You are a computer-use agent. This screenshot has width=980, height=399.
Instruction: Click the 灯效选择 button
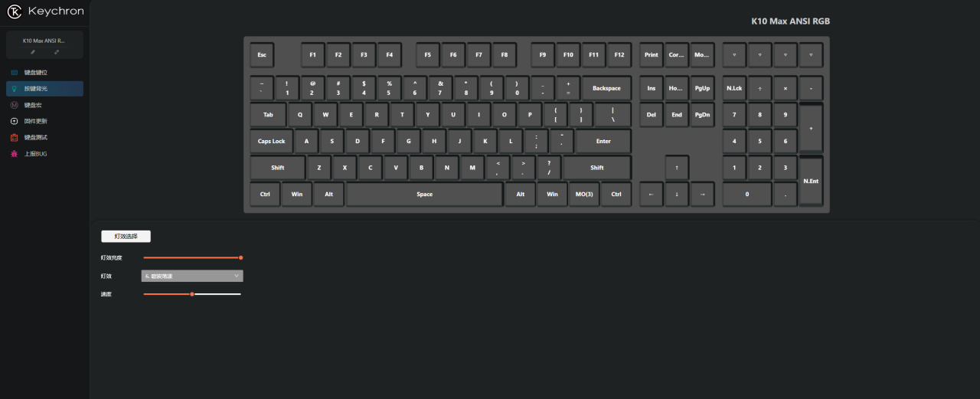[x=126, y=236]
